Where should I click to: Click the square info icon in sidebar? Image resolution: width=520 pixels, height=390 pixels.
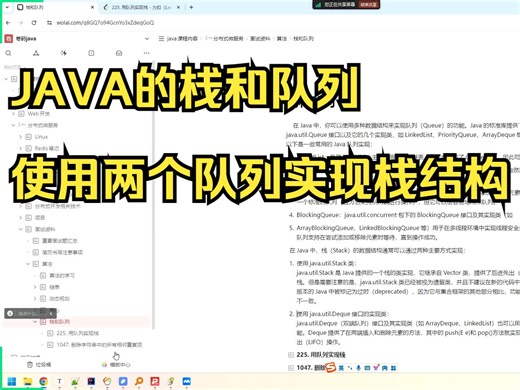91,53
